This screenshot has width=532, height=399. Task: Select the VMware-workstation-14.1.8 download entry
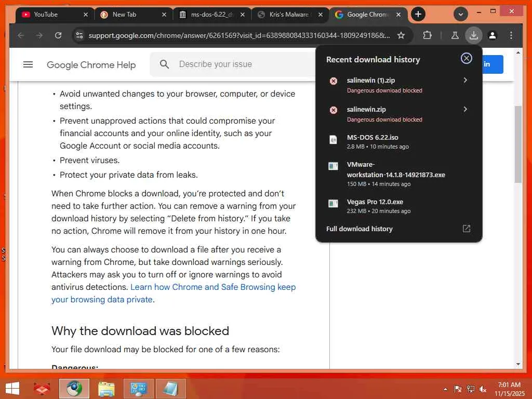(x=398, y=174)
